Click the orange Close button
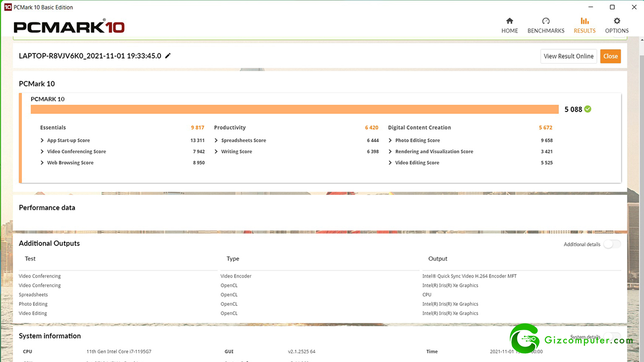This screenshot has width=644, height=362. 610,56
